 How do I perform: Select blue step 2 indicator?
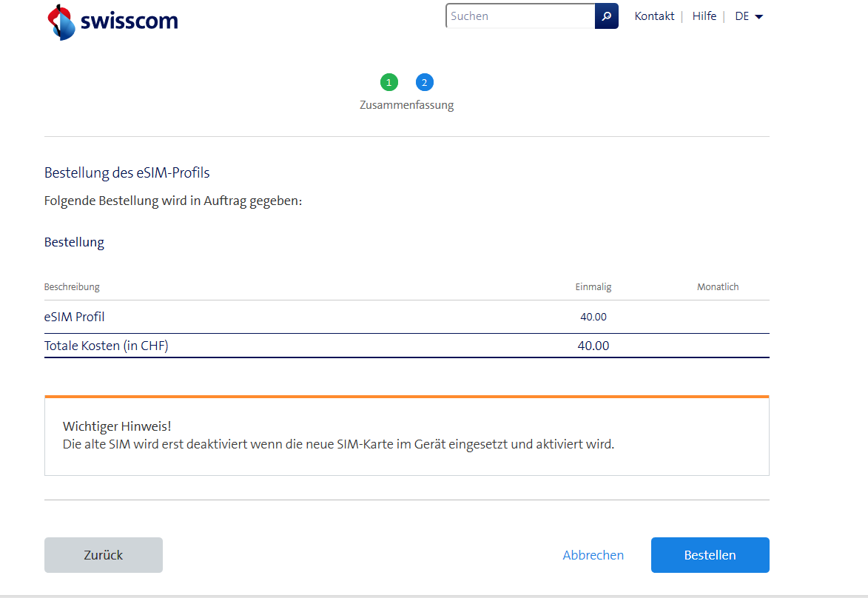tap(424, 82)
